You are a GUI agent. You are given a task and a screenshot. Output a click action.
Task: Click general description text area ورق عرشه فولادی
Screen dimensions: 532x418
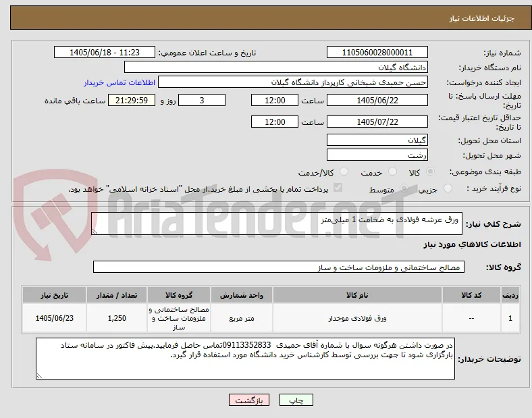tap(277, 224)
